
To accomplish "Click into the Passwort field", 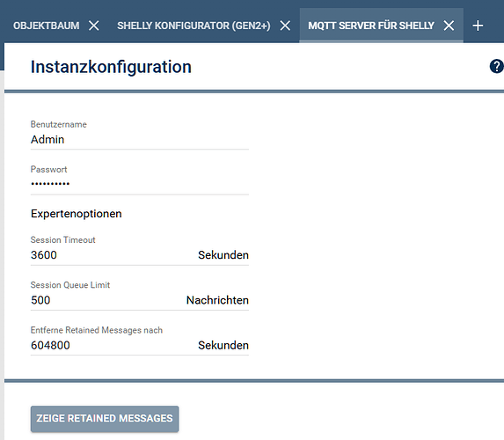I will point(140,185).
